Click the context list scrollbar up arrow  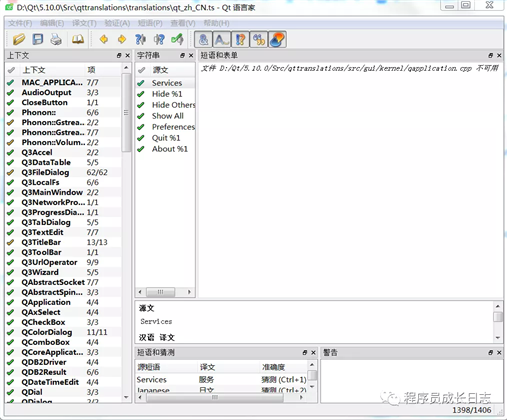(x=126, y=68)
